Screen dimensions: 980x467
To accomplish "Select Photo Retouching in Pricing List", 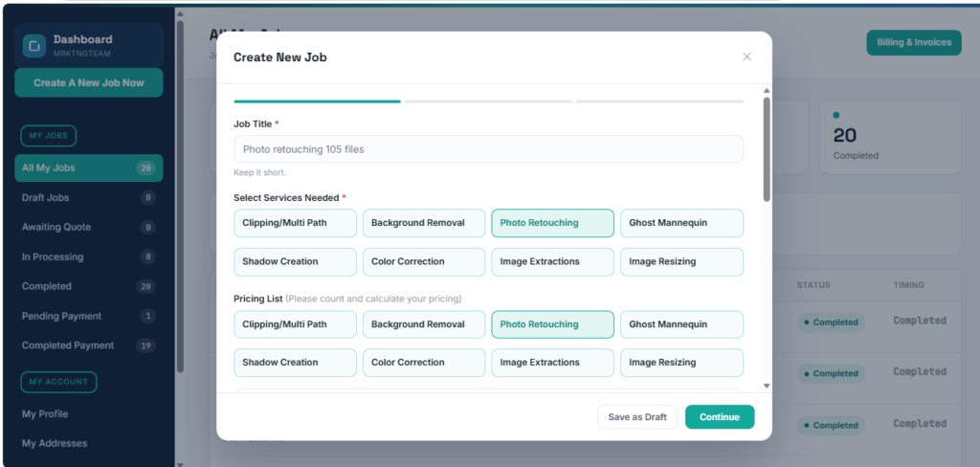I will tap(552, 324).
